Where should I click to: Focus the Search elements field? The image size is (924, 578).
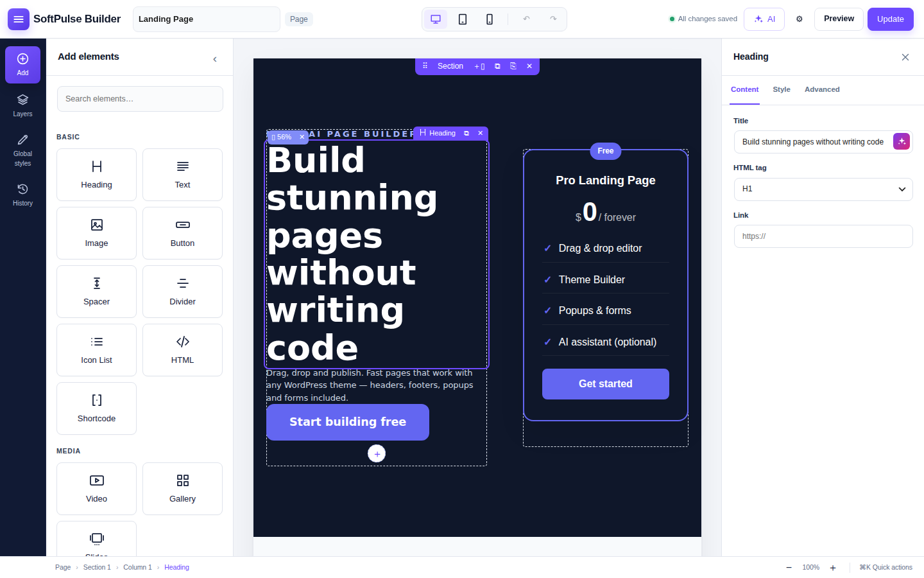click(140, 99)
